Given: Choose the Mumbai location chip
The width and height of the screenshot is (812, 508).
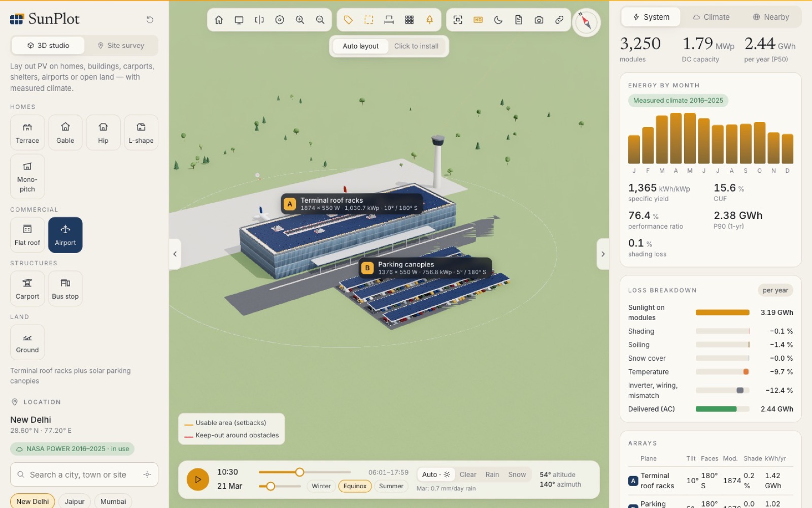Looking at the screenshot, I should [113, 501].
